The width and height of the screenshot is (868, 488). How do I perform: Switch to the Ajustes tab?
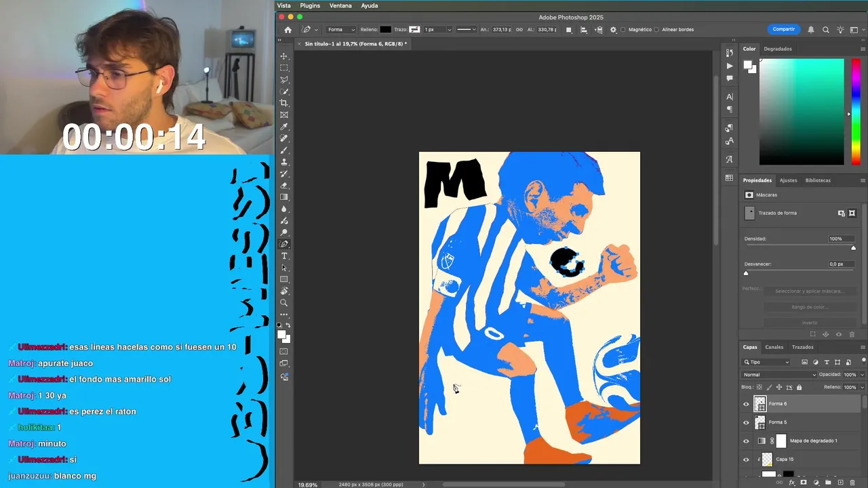click(x=789, y=180)
